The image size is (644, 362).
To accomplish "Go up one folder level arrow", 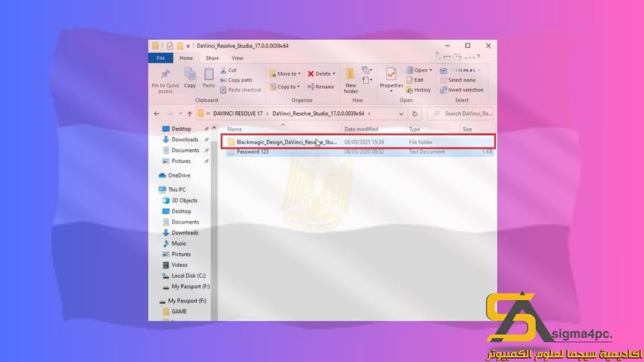I will (x=189, y=114).
